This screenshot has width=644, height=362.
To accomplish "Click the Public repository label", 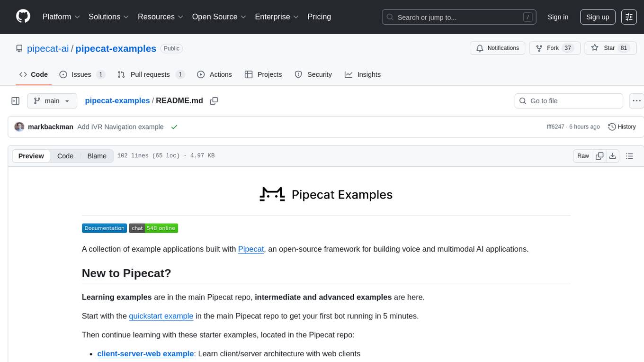I will 171,48.
